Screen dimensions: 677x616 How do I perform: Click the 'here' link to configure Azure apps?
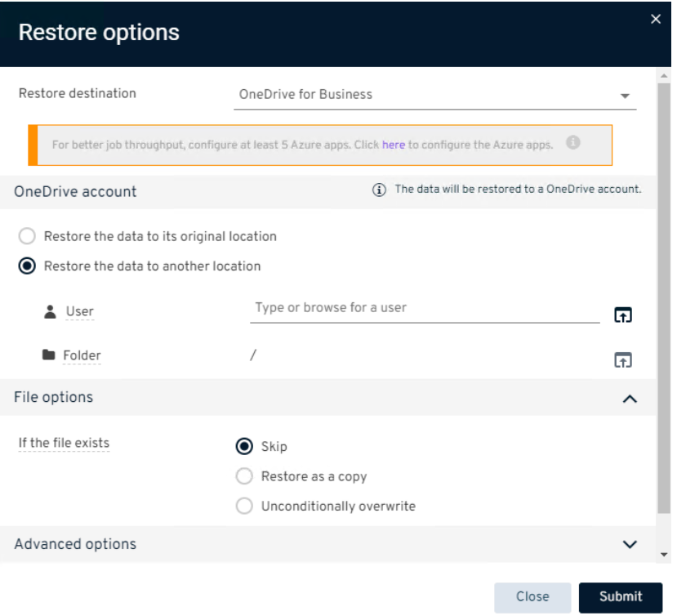click(x=394, y=145)
